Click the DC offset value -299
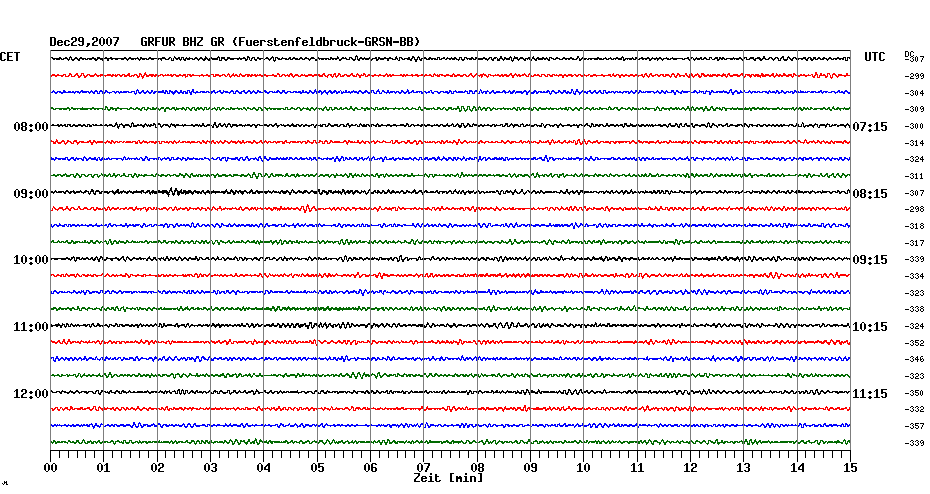930x494 pixels. point(915,77)
